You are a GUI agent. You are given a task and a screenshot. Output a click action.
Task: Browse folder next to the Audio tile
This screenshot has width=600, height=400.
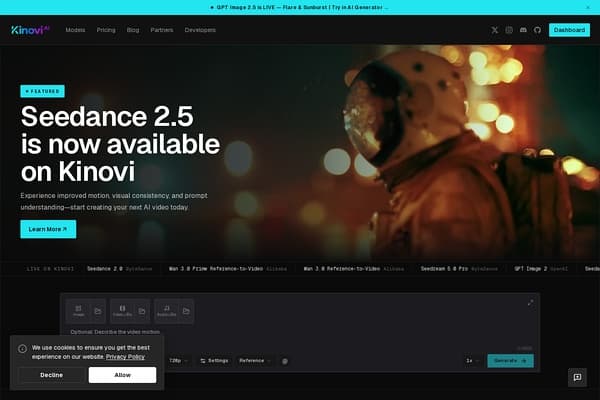pyautogui.click(x=186, y=311)
